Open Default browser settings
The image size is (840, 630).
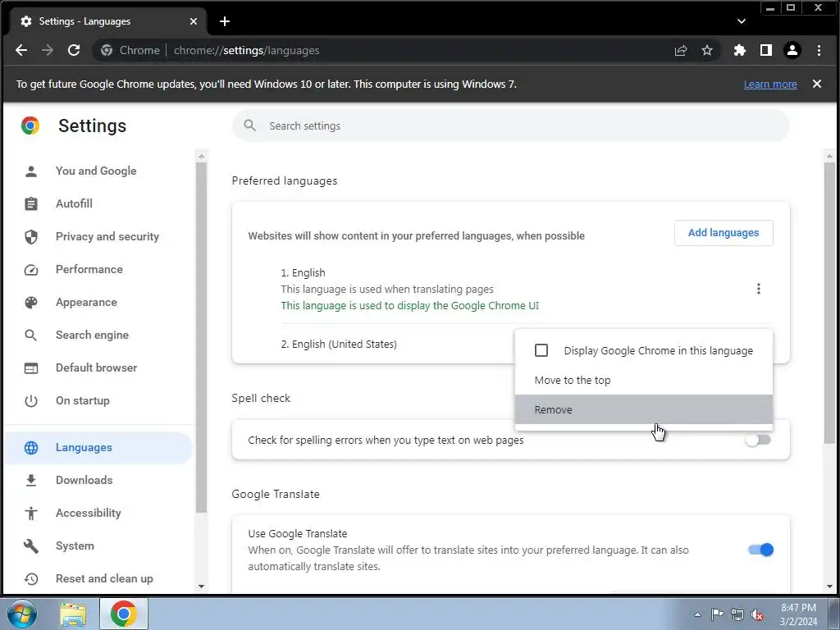pyautogui.click(x=97, y=367)
